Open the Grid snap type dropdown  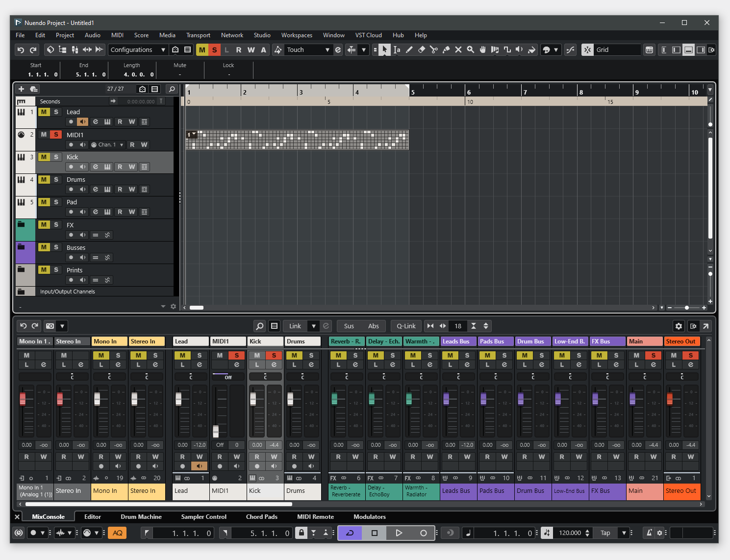click(618, 49)
